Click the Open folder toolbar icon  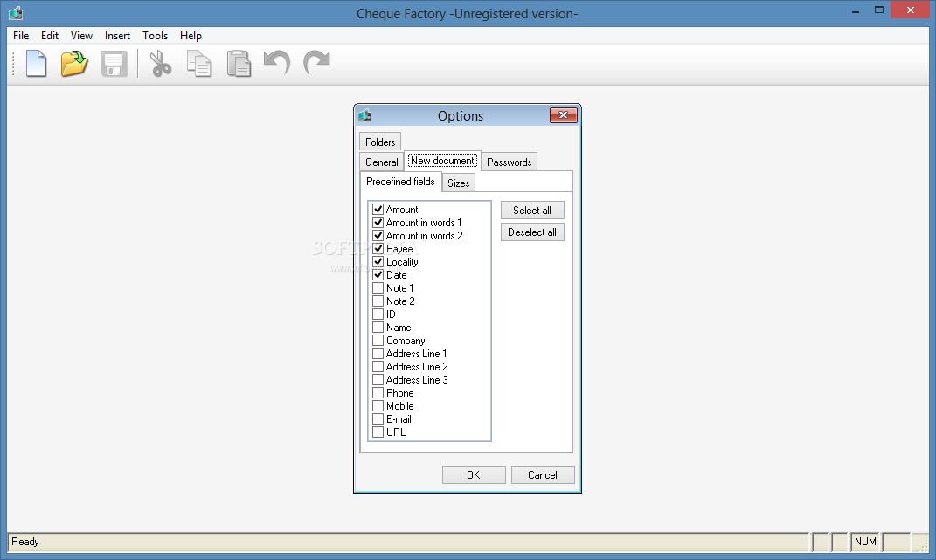[x=74, y=63]
